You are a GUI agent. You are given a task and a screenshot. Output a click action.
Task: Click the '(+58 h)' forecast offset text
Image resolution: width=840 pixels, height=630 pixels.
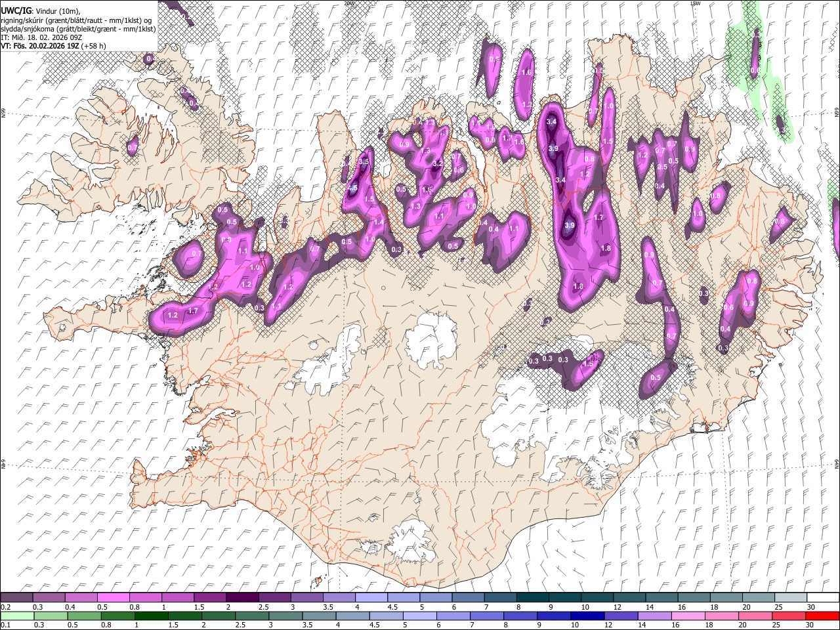[x=93, y=46]
